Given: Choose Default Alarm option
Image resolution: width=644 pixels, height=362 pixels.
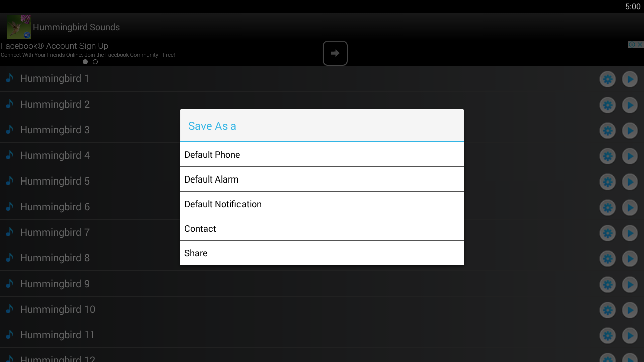Looking at the screenshot, I should point(322,179).
